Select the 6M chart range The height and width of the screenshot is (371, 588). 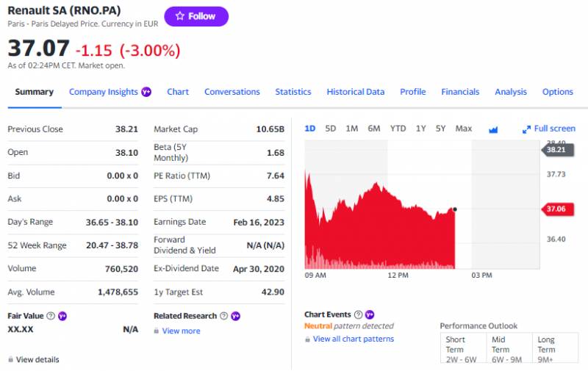point(373,129)
